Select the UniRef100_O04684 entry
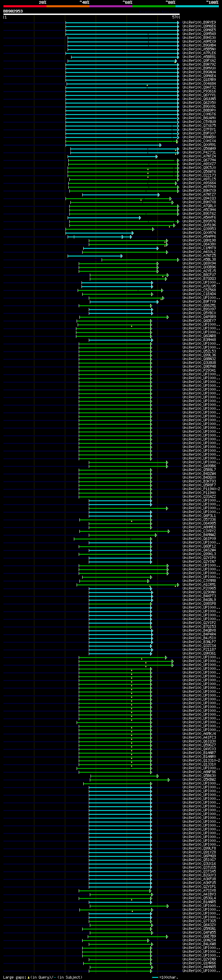 tap(199, 83)
